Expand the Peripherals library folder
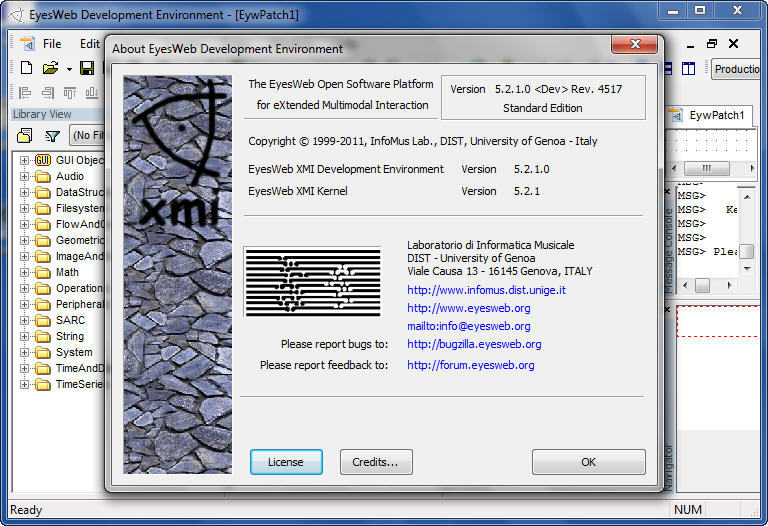This screenshot has width=768, height=526. 24,304
